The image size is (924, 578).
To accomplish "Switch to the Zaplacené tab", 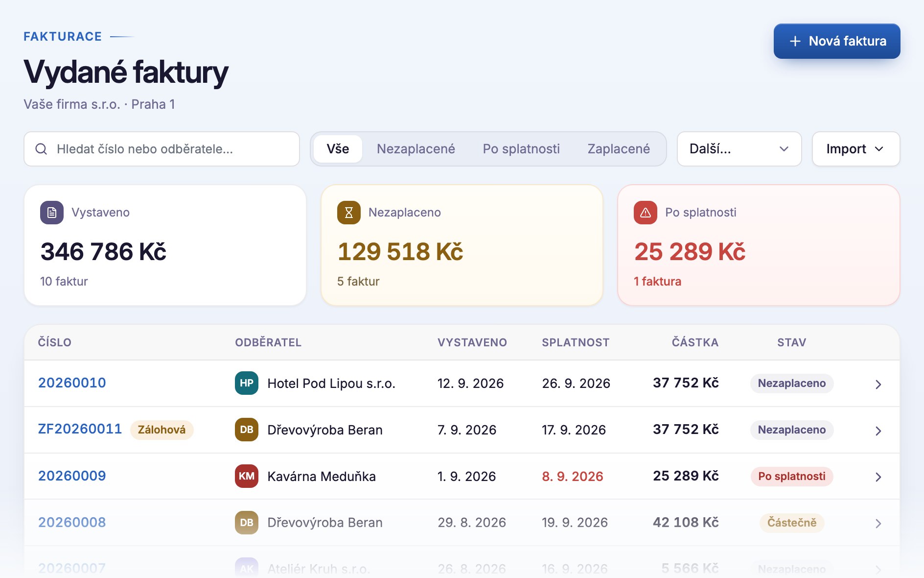I will point(619,149).
